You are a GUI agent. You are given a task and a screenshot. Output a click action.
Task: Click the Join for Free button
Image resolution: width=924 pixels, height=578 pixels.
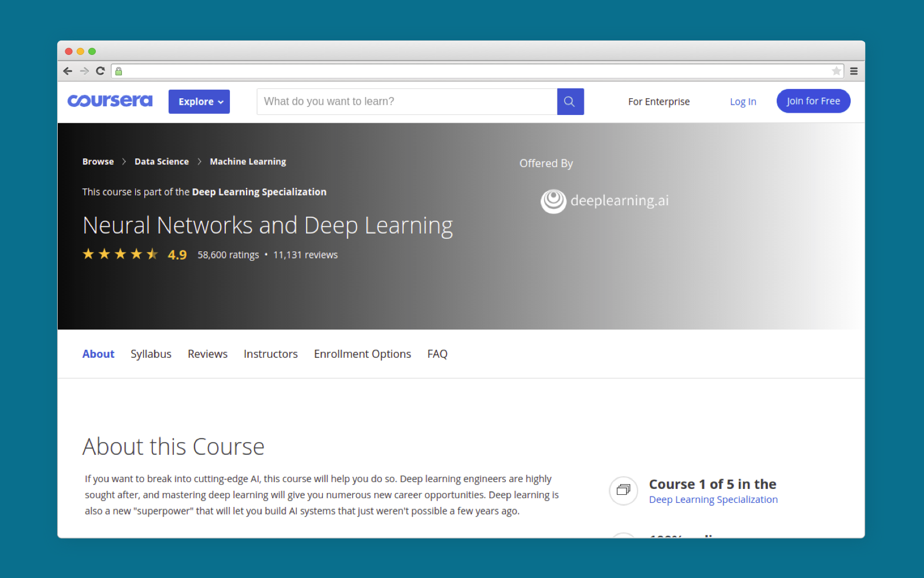[x=813, y=101]
